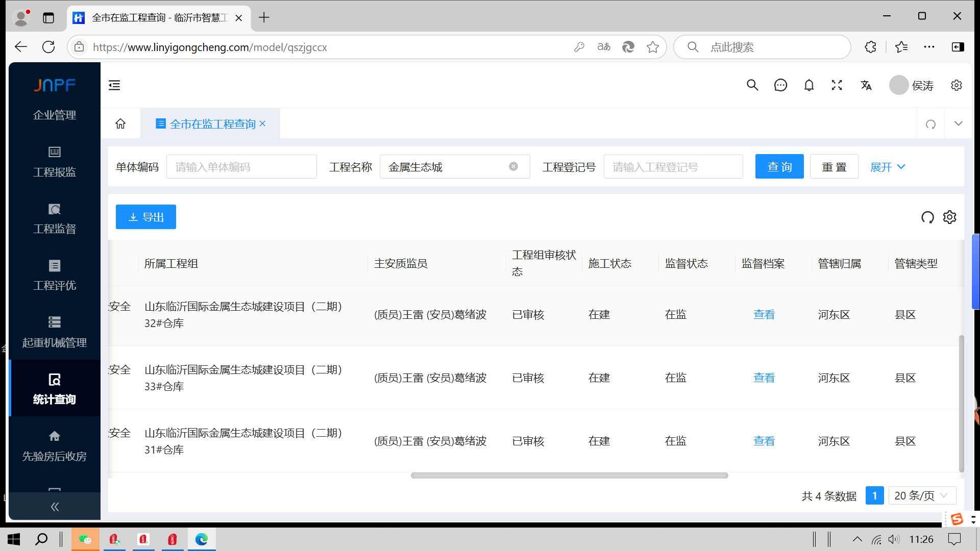The image size is (980, 551).
Task: Click the 管辖归属 column header
Action: [840, 264]
